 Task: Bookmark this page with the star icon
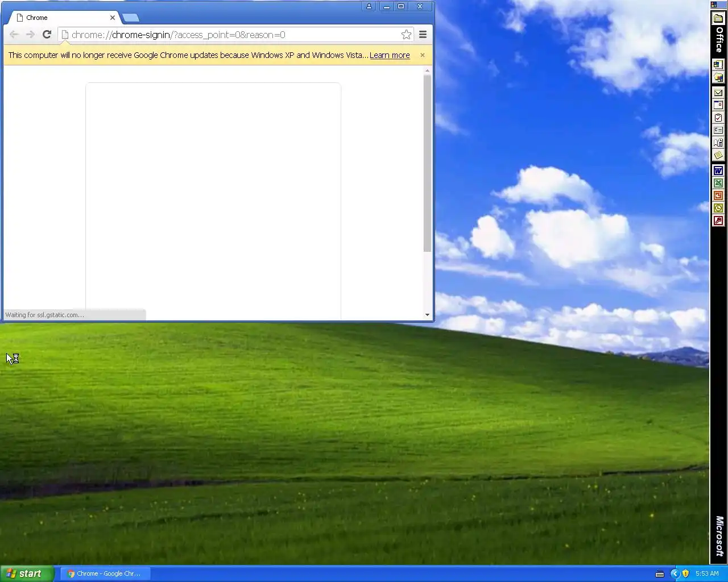[406, 35]
